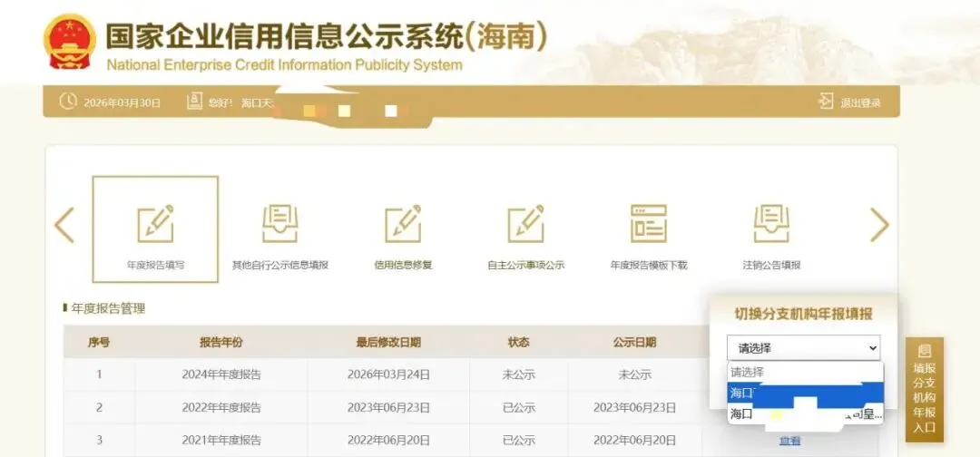Click the logout arrow icon

pyautogui.click(x=826, y=102)
